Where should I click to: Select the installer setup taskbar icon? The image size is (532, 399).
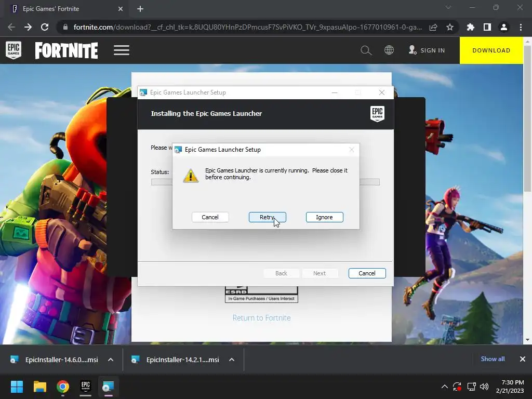108,387
